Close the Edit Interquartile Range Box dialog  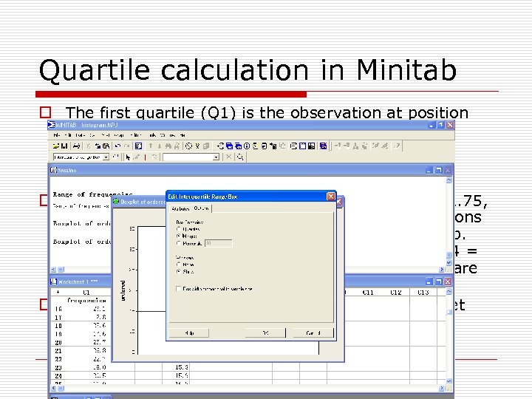point(331,197)
